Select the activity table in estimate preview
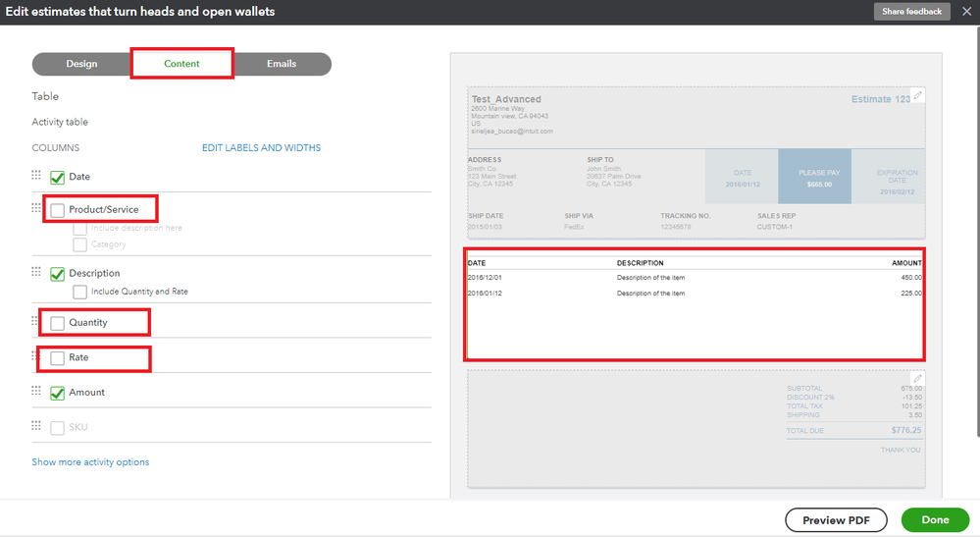This screenshot has height=537, width=980. click(x=695, y=304)
